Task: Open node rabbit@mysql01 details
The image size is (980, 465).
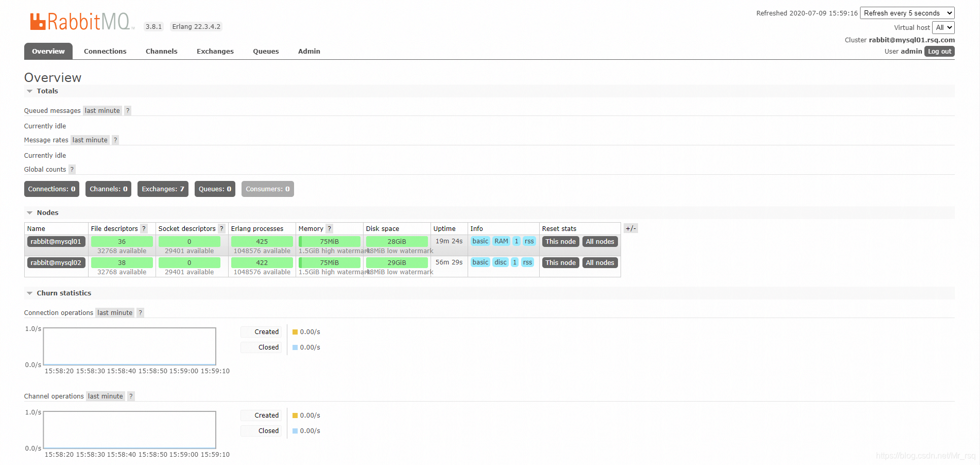Action: coord(56,241)
